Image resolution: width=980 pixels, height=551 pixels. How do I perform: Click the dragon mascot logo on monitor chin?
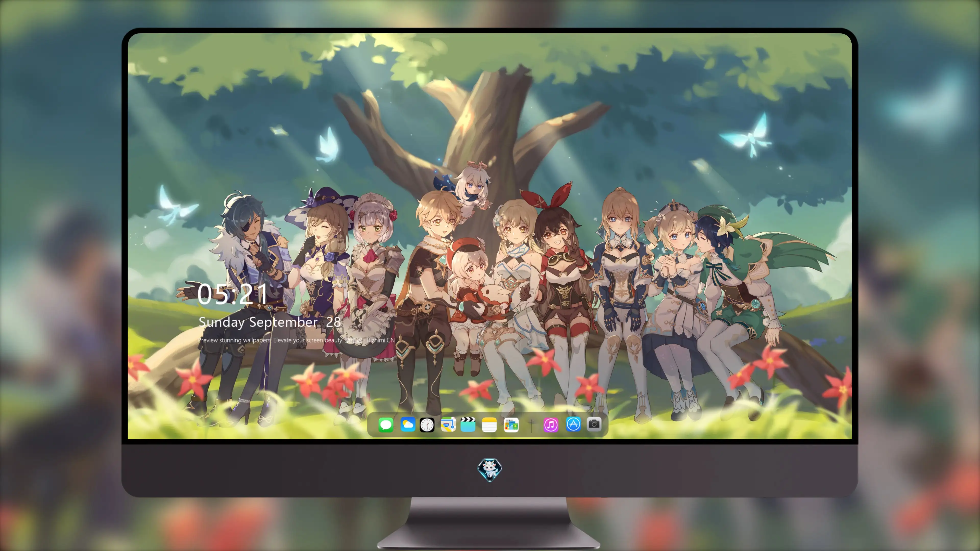[x=490, y=470]
